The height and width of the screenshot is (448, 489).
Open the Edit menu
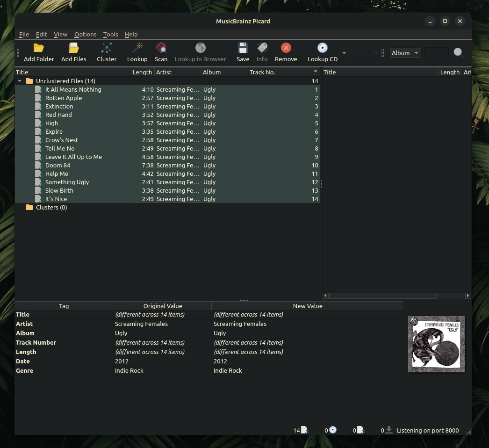click(41, 34)
